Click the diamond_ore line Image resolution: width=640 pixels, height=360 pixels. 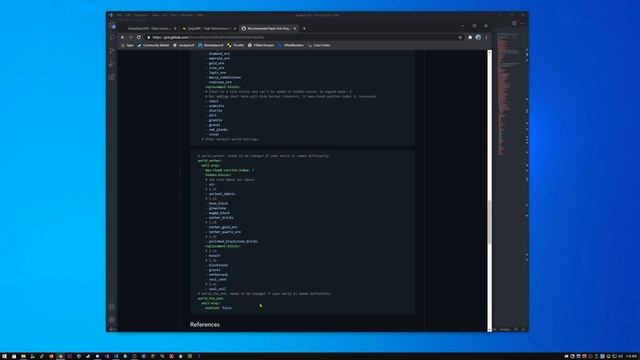coord(218,53)
